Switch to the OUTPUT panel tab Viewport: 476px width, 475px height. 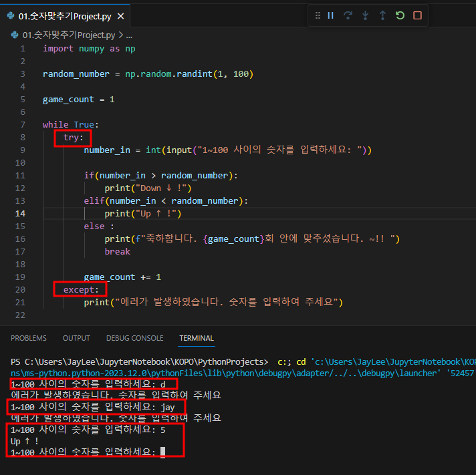[76, 338]
